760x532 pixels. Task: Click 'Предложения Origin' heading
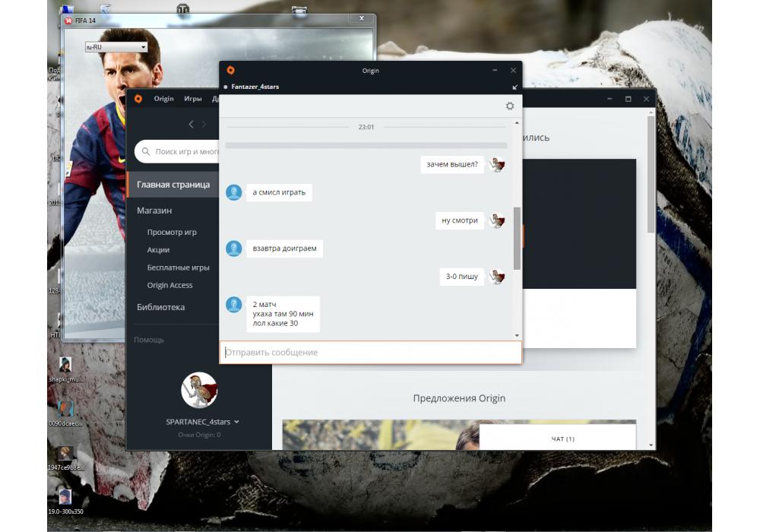click(459, 398)
